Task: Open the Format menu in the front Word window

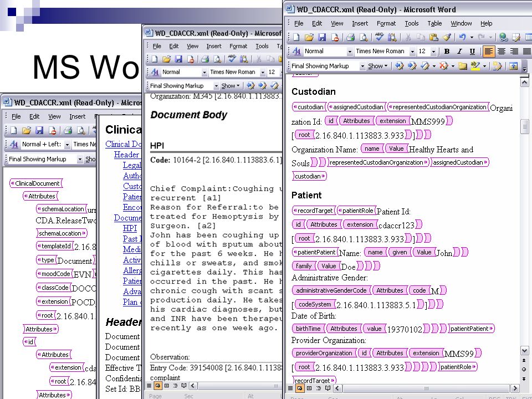Action: pos(386,23)
